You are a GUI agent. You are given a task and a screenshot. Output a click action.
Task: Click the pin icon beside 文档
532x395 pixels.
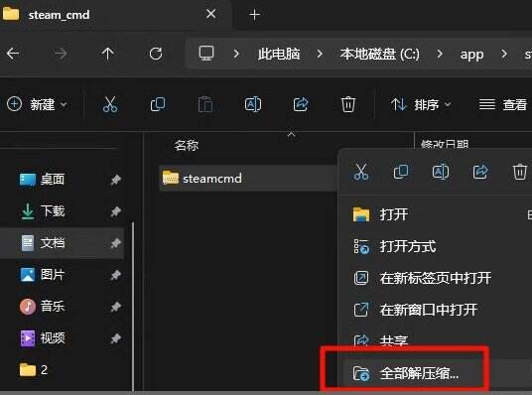point(116,243)
